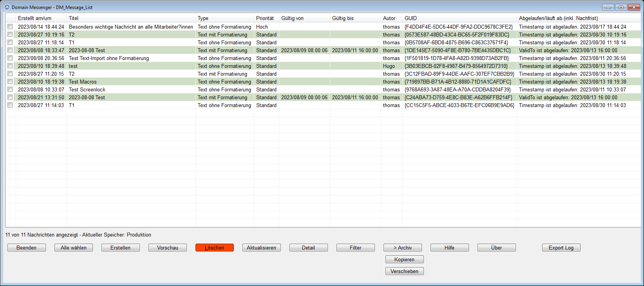The image size is (644, 286).
Task: Check the box for 'Besonders wichtige Nachricht' row
Action: pos(10,27)
